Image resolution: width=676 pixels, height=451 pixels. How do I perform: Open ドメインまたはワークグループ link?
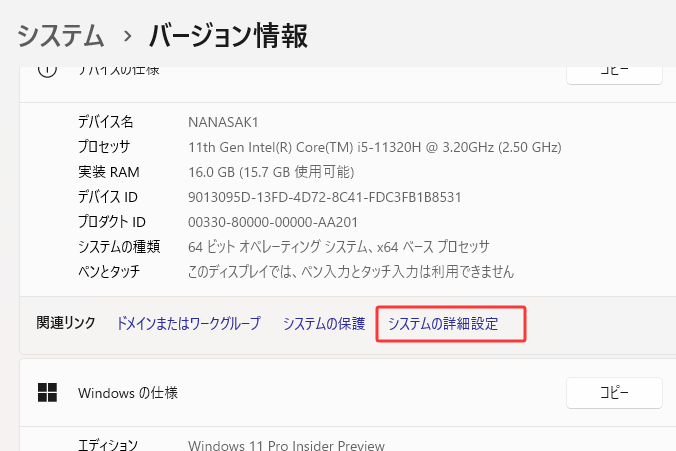tap(188, 323)
